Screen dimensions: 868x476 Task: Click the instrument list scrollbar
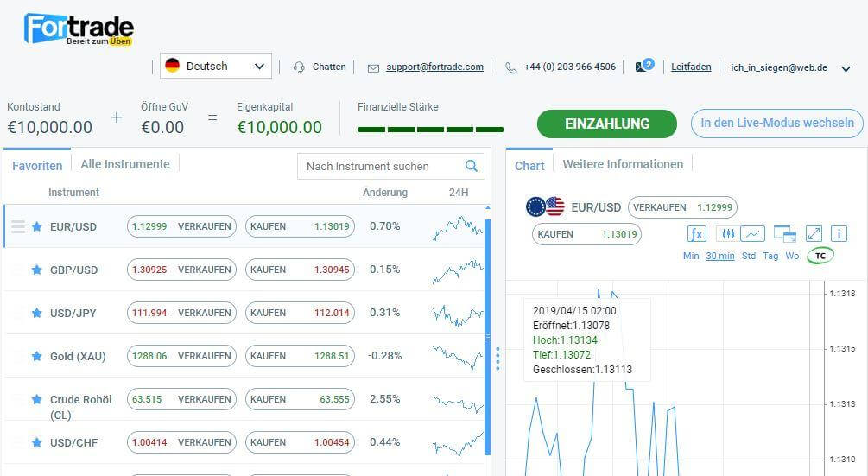[x=488, y=337]
